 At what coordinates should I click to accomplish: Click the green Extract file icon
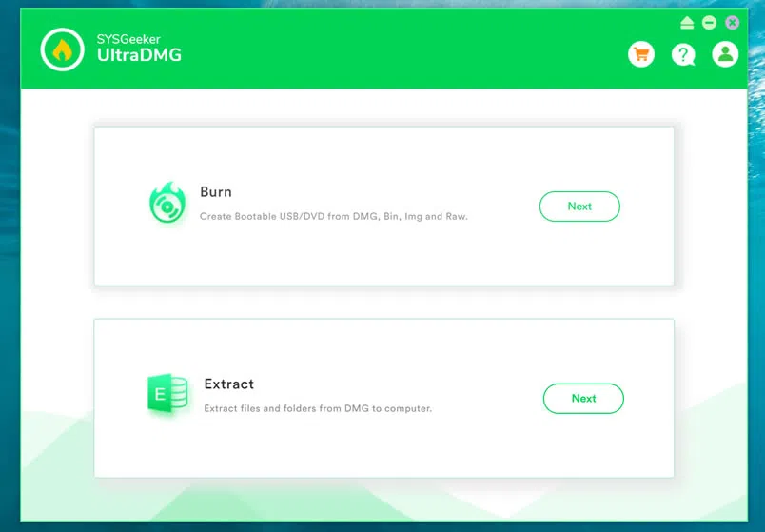[167, 394]
